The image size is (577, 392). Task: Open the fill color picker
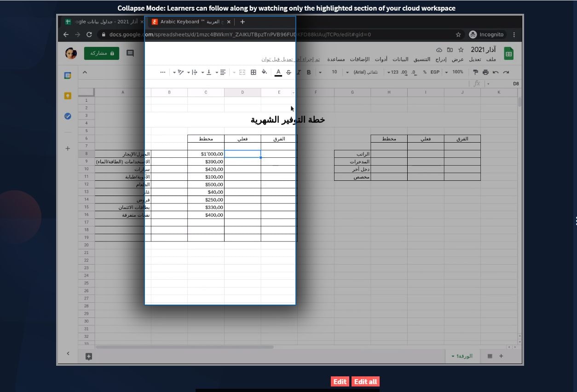coord(264,72)
